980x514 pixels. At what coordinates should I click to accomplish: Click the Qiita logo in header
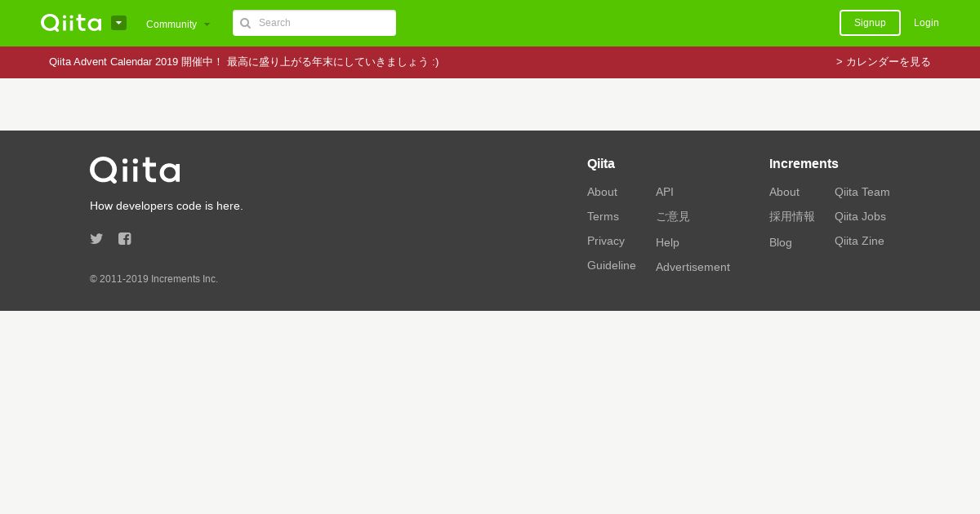71,23
